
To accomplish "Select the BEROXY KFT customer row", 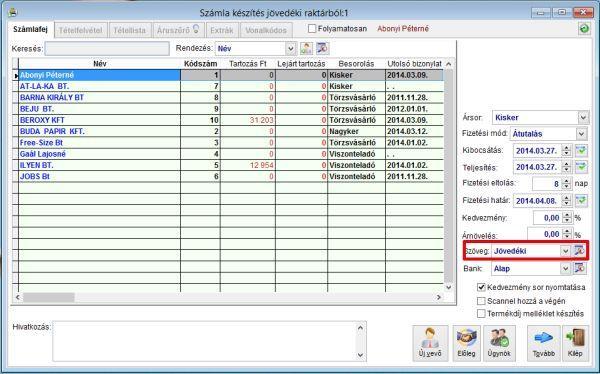I will (x=231, y=120).
